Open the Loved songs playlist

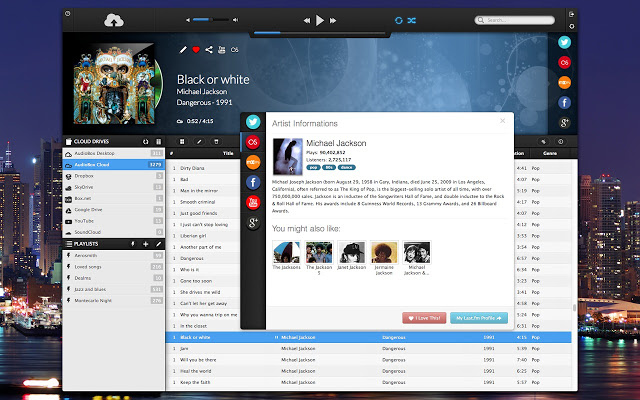click(x=114, y=267)
